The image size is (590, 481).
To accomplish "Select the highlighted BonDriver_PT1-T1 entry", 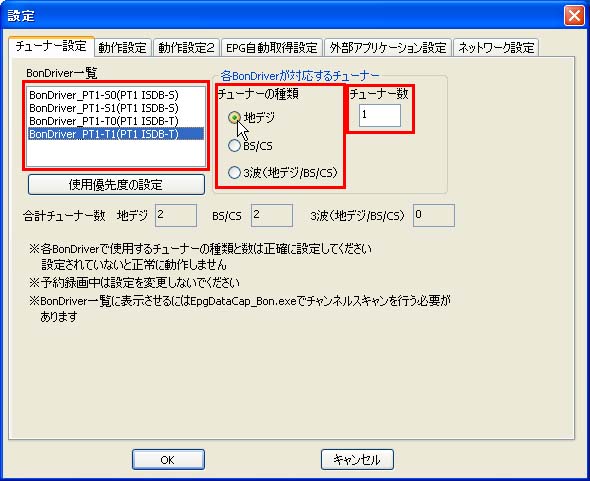I will point(116,134).
